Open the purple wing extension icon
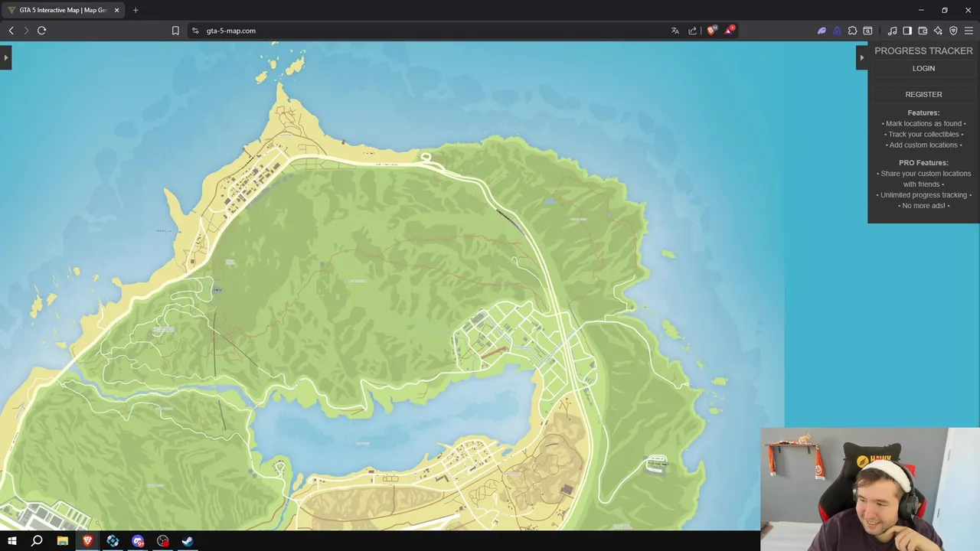980x551 pixels. coord(822,31)
